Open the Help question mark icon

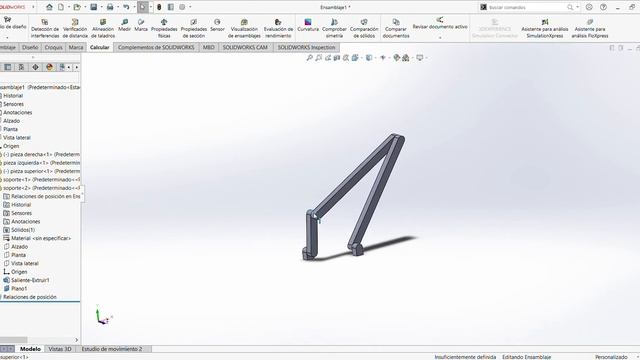[603, 7]
